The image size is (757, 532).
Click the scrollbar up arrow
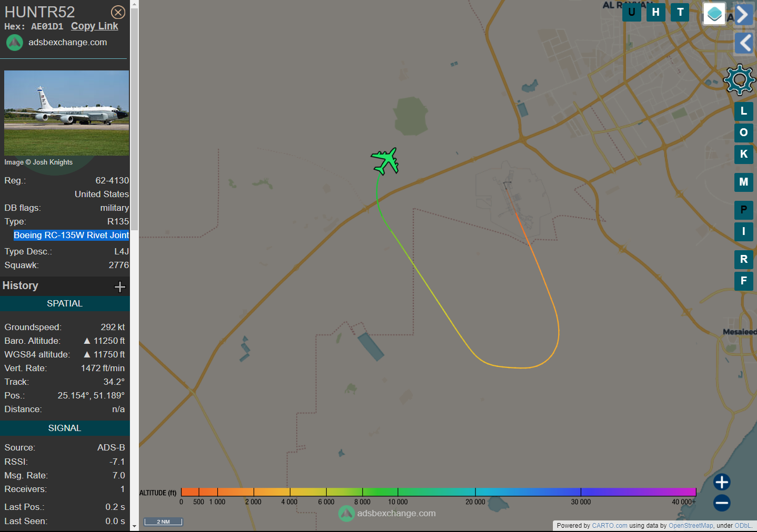134,4
